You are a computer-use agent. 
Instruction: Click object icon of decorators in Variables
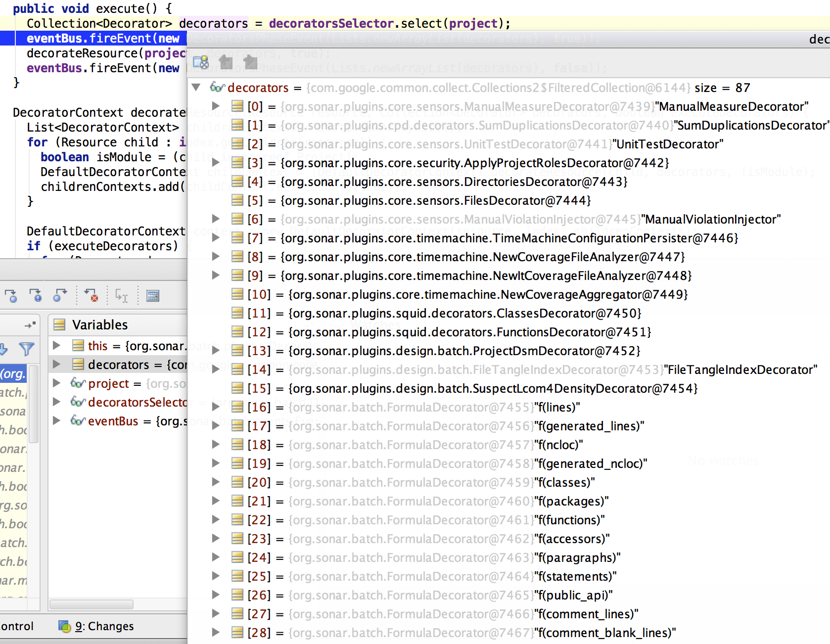point(78,365)
